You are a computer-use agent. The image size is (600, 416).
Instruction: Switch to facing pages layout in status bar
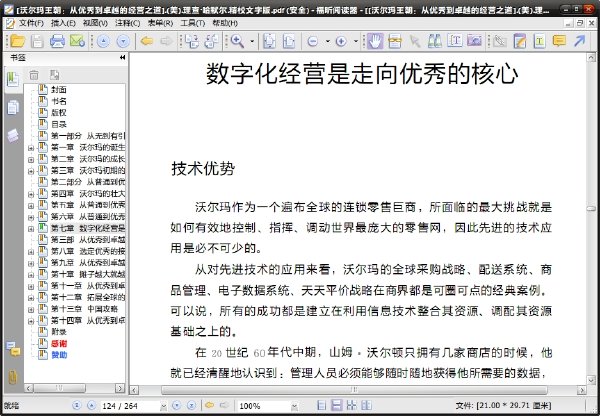[351, 405]
